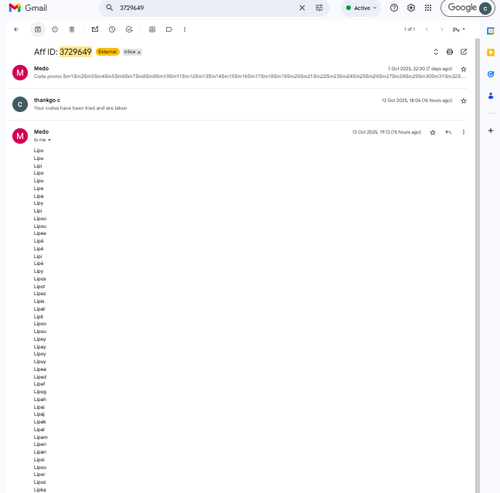Screen dimensions: 500x493
Task: Move conversation to another folder
Action: click(152, 29)
